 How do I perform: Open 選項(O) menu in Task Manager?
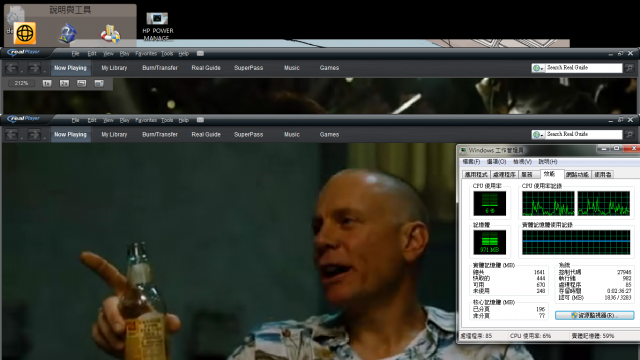496,162
